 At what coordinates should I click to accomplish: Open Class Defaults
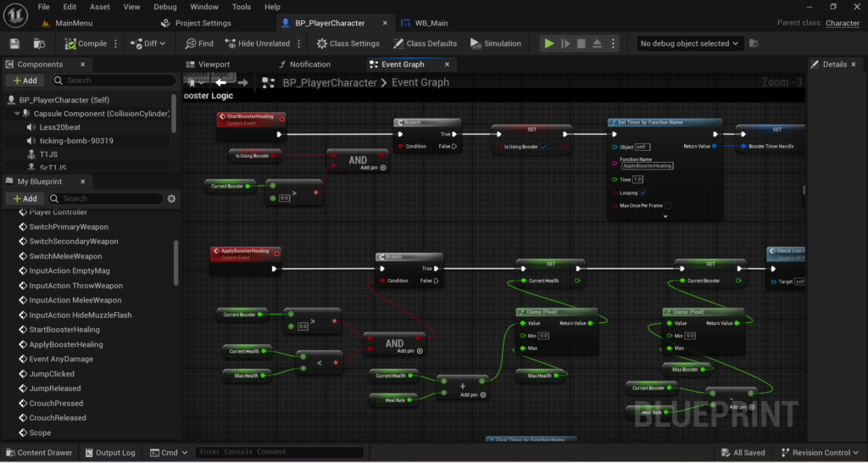(426, 43)
